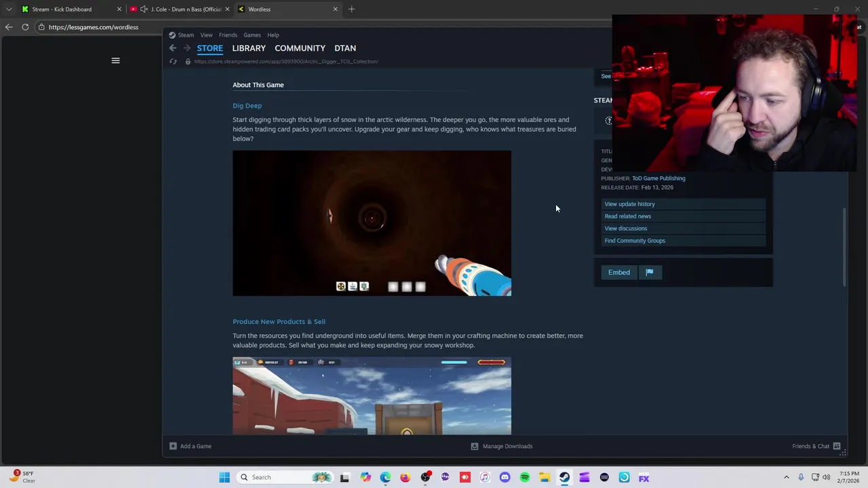Click the Friends & Chat icon
The width and height of the screenshot is (868, 488).
point(837,446)
